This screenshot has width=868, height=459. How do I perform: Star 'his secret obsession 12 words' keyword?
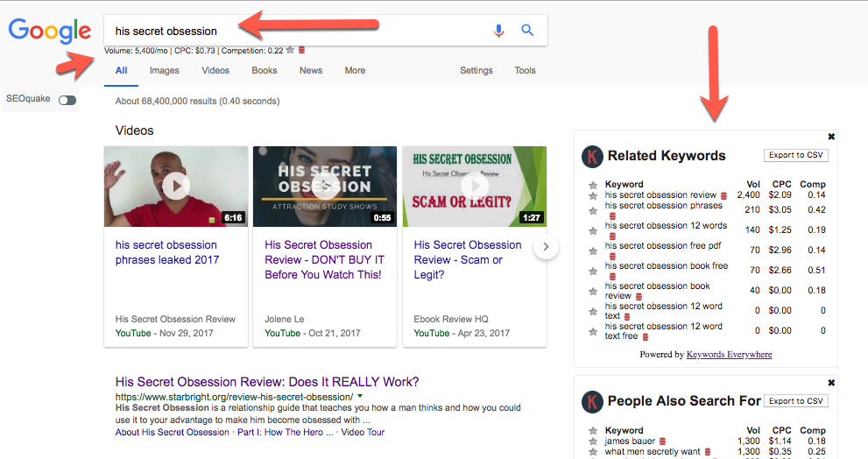pyautogui.click(x=593, y=231)
